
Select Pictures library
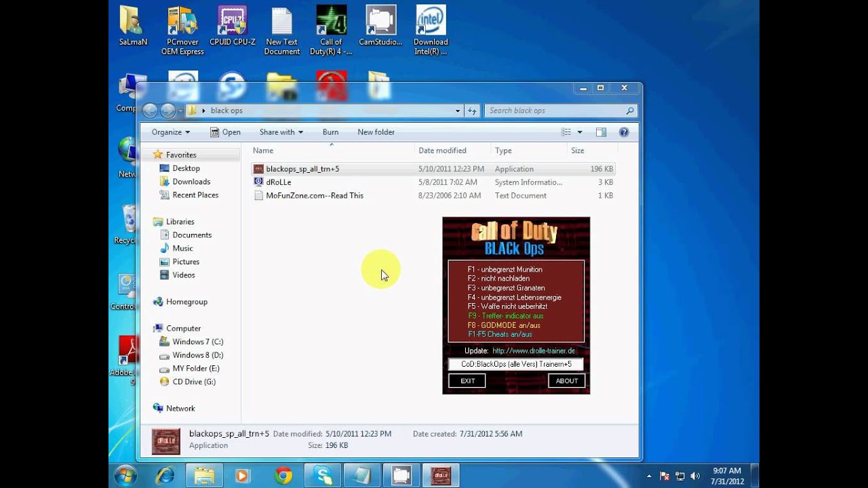tap(186, 262)
